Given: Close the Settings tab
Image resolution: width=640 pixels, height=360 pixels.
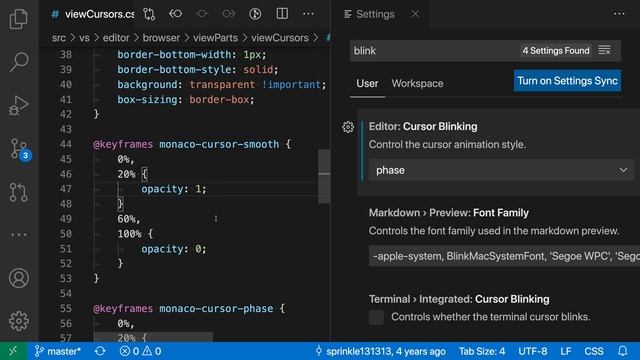Looking at the screenshot, I should (415, 14).
